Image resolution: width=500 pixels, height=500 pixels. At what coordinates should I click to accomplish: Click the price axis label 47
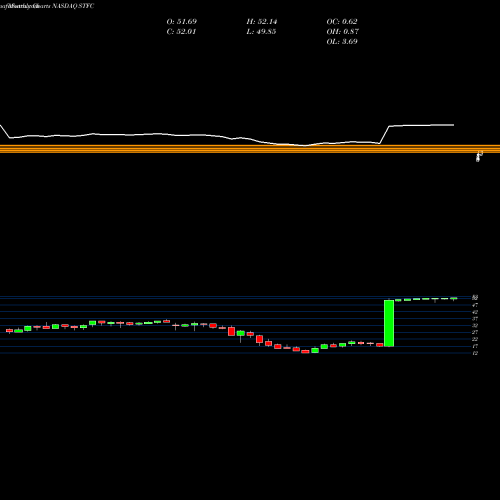[x=475, y=305]
